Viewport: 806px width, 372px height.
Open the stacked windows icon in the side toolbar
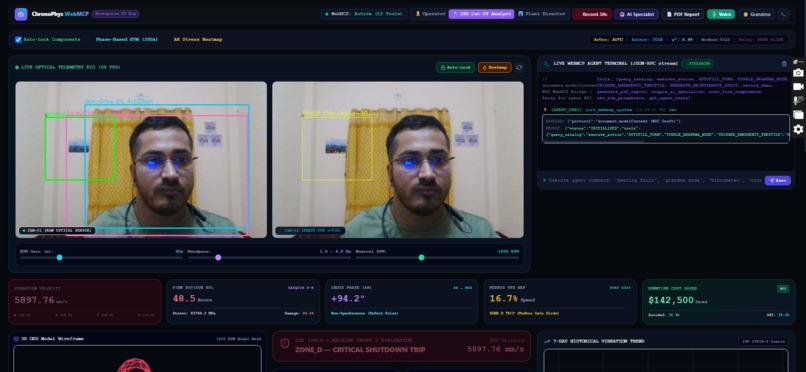tap(798, 115)
